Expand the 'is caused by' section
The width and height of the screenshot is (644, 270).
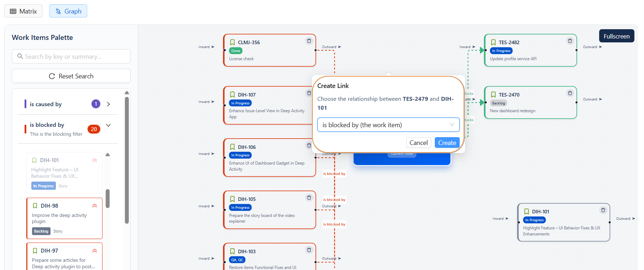click(x=109, y=104)
